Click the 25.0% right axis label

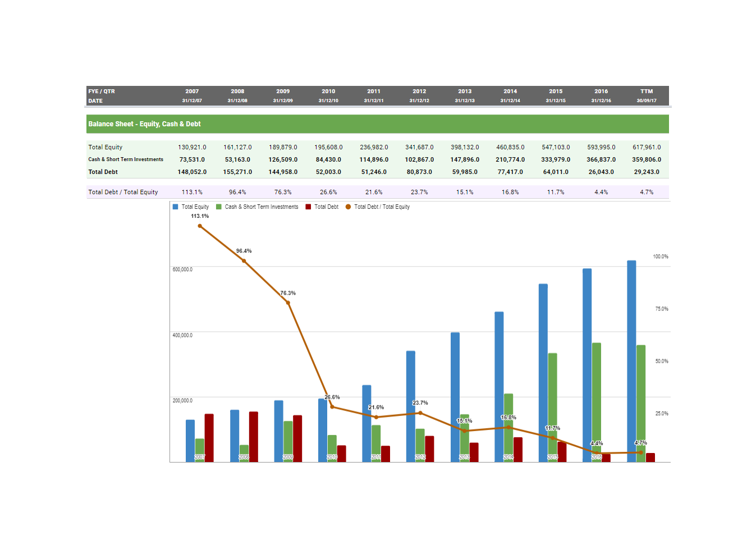click(x=662, y=413)
